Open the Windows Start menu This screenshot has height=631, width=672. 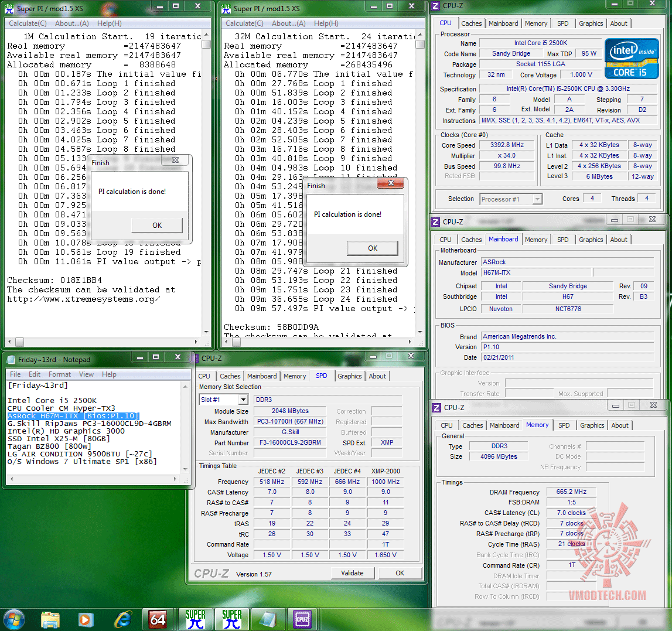(x=15, y=619)
